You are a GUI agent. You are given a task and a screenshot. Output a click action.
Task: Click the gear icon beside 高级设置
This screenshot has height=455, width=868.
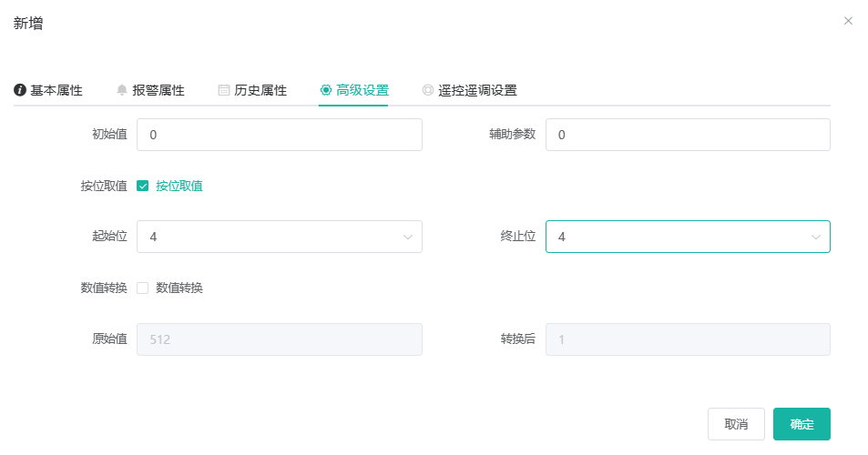pyautogui.click(x=326, y=90)
